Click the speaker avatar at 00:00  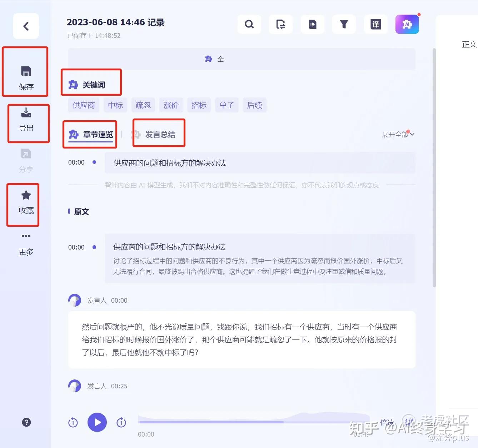[75, 300]
